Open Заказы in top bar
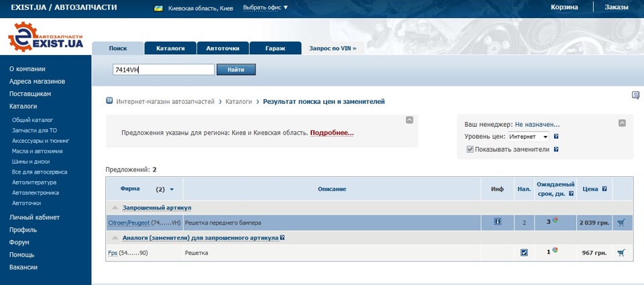The image size is (644, 285). click(x=616, y=7)
